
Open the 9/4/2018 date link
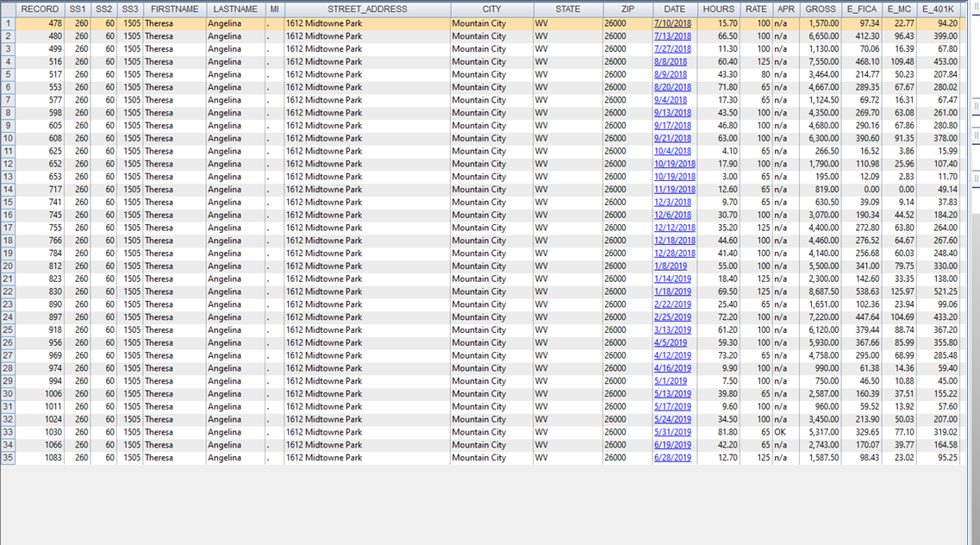[671, 100]
